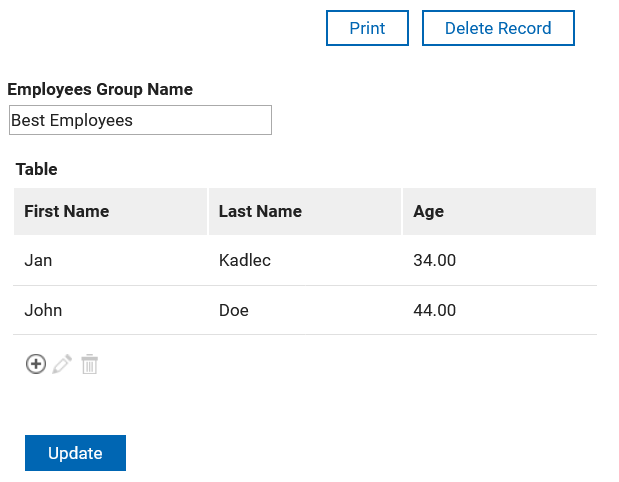Select the Jan first name cell
This screenshot has height=482, width=619.
click(38, 261)
